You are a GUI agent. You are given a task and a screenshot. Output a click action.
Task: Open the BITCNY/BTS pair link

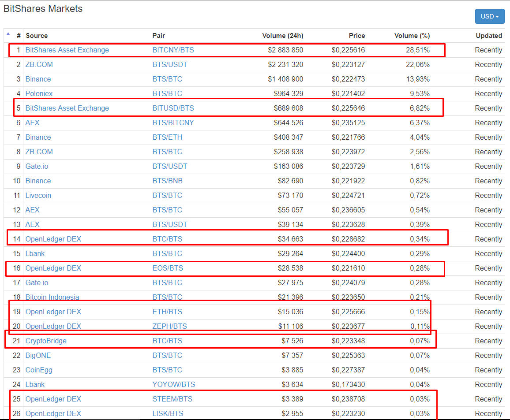tap(173, 50)
